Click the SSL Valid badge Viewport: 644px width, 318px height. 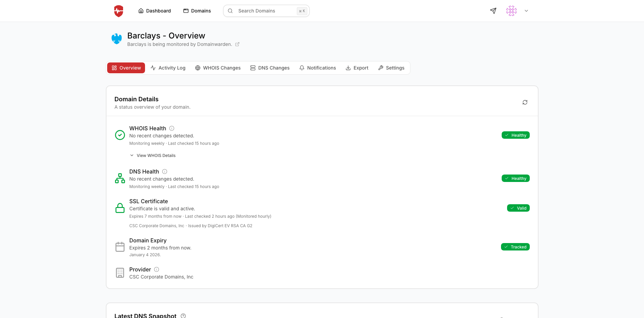[x=518, y=208]
